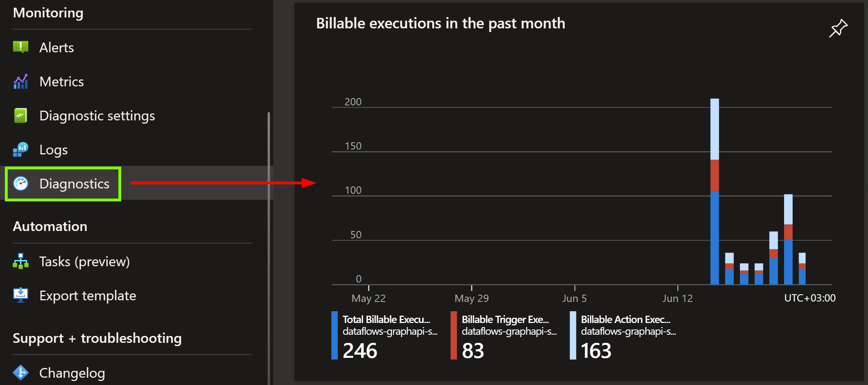Viewport: 868px width, 385px height.
Task: Open Logs from Monitoring section
Action: tap(54, 150)
